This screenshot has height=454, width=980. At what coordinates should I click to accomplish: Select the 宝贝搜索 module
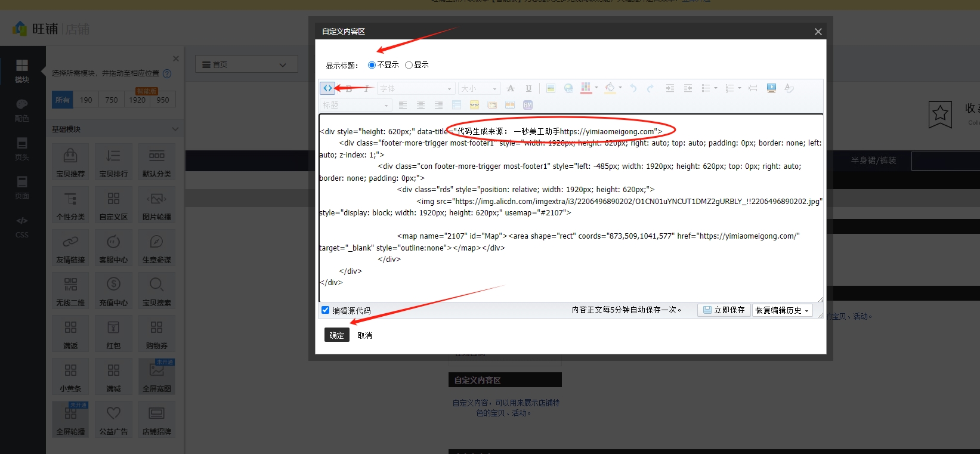(x=156, y=291)
